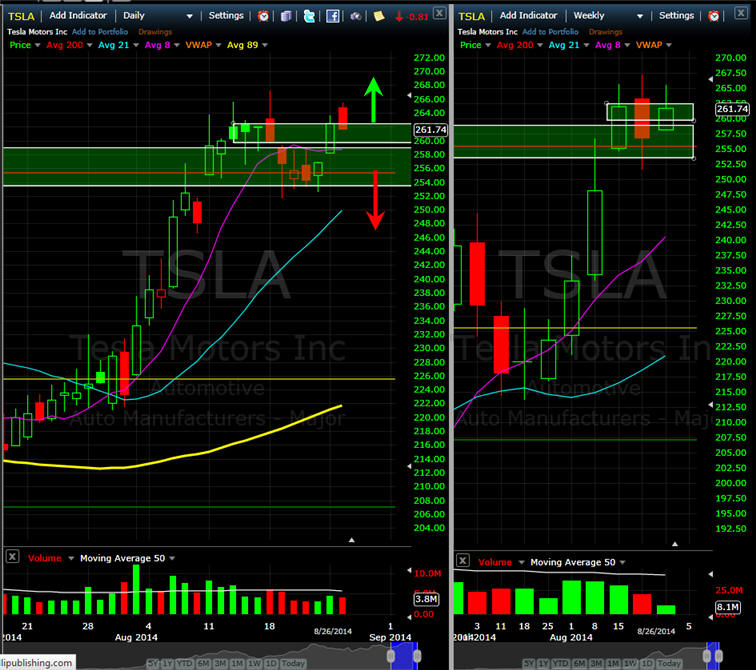756x670 pixels.
Task: Click the Twitter share icon
Action: point(309,16)
